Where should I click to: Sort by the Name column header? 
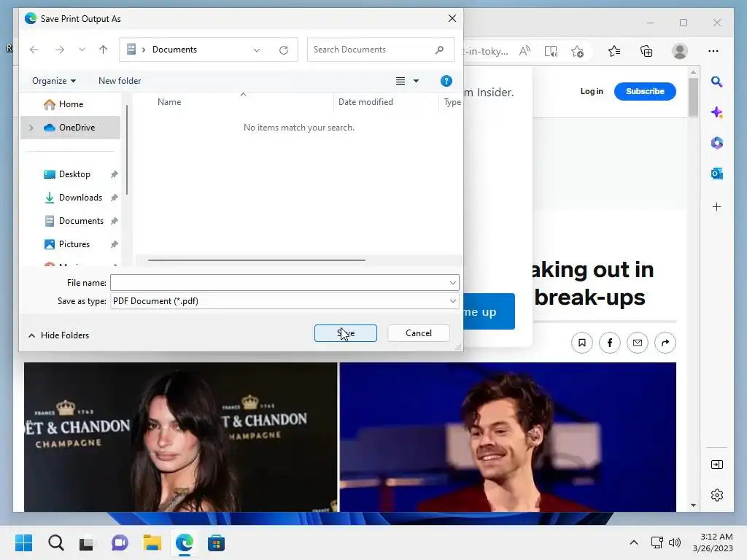[x=169, y=102]
